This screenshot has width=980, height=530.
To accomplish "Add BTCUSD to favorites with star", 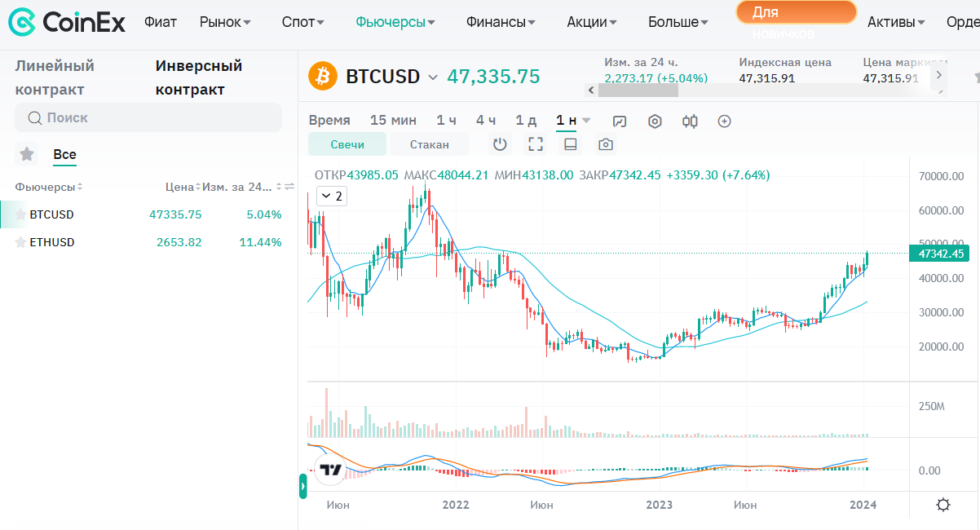I will pyautogui.click(x=20, y=214).
